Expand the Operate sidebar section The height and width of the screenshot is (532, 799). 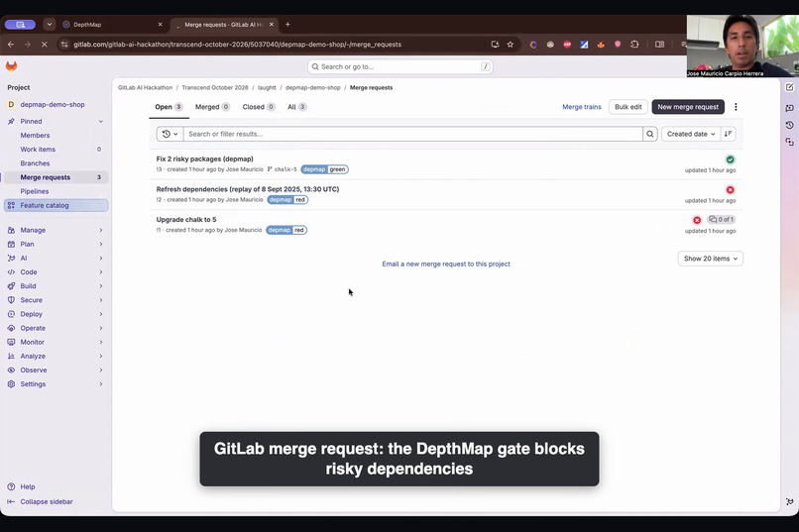click(x=56, y=328)
